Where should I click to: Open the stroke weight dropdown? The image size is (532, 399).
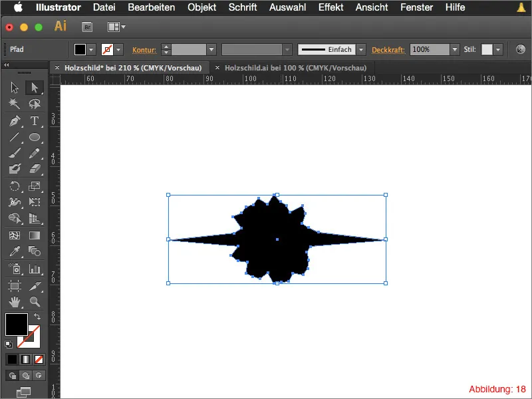(211, 49)
